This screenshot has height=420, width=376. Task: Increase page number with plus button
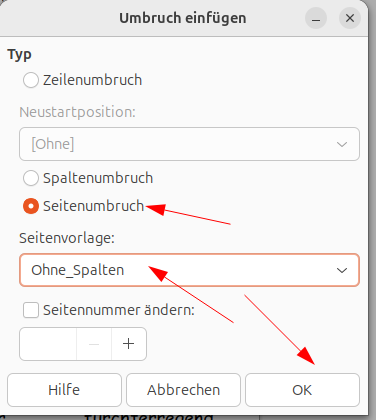(129, 344)
